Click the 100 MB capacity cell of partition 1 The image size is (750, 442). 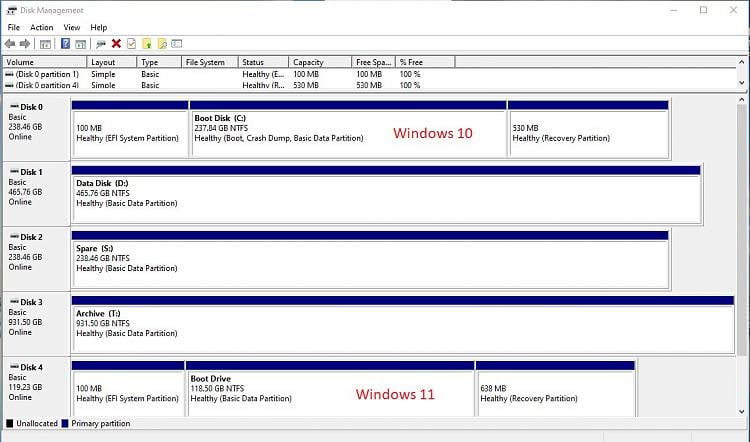(306, 74)
